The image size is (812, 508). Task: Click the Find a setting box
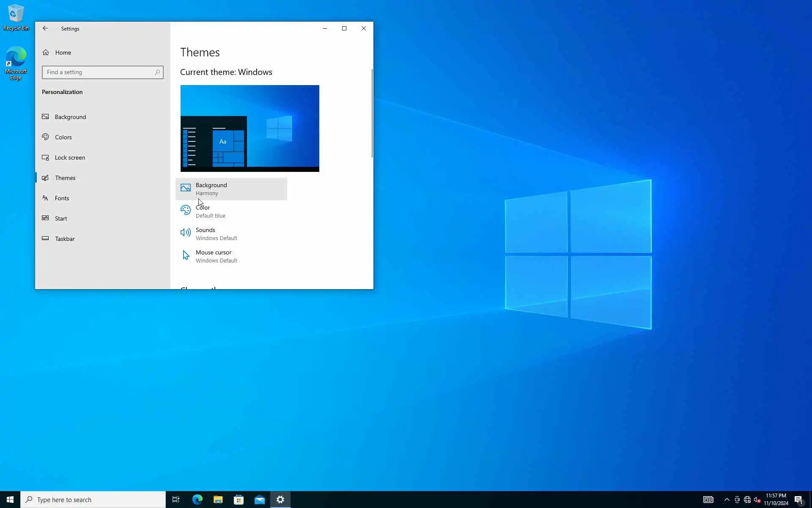tap(99, 72)
